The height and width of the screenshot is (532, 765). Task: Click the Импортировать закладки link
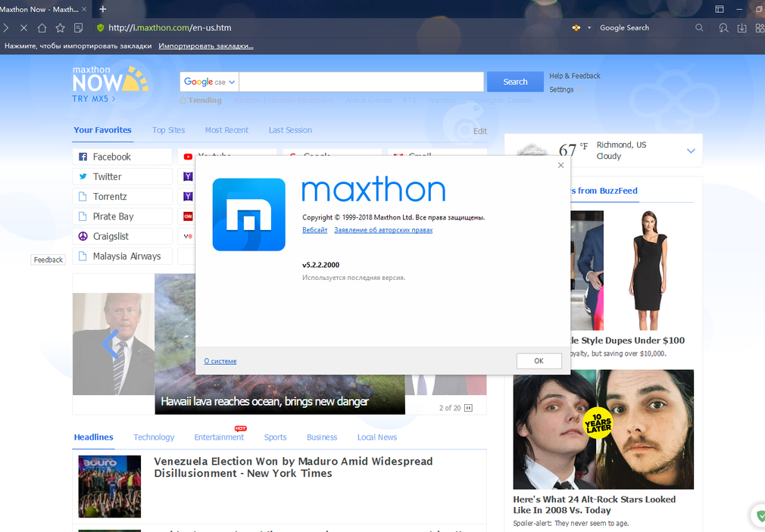(x=205, y=46)
